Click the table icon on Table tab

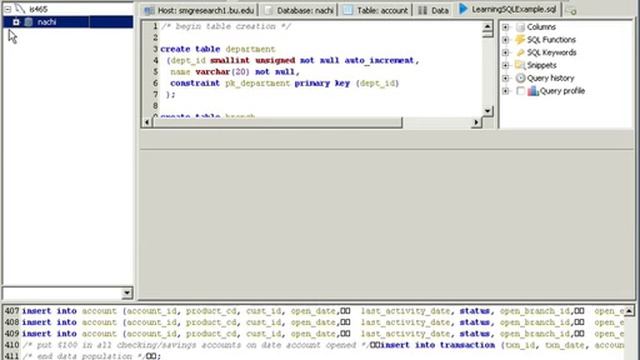point(348,10)
